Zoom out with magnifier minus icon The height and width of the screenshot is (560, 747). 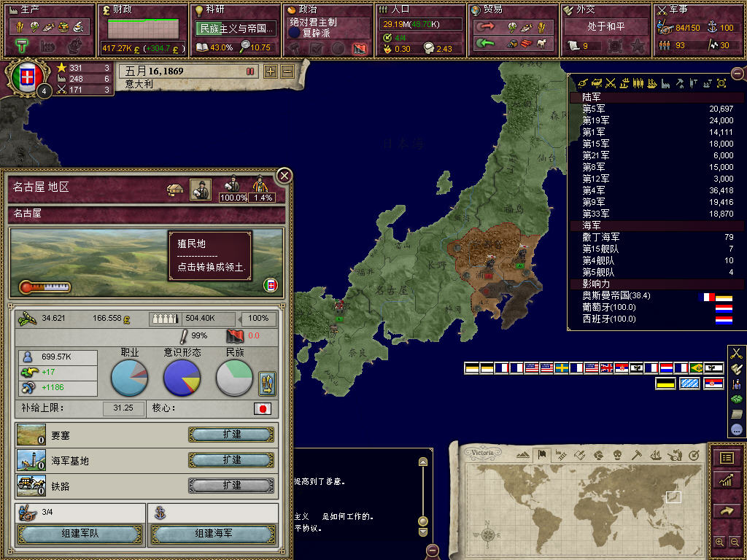pos(735,542)
